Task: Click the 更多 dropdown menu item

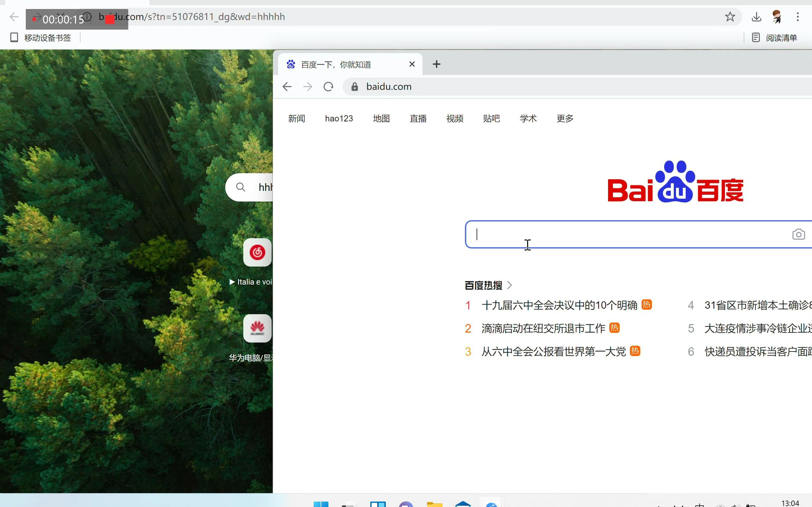Action: [565, 118]
